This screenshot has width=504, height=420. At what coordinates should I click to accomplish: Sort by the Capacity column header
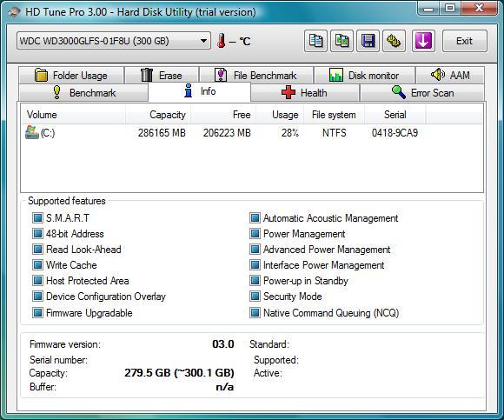click(x=158, y=115)
